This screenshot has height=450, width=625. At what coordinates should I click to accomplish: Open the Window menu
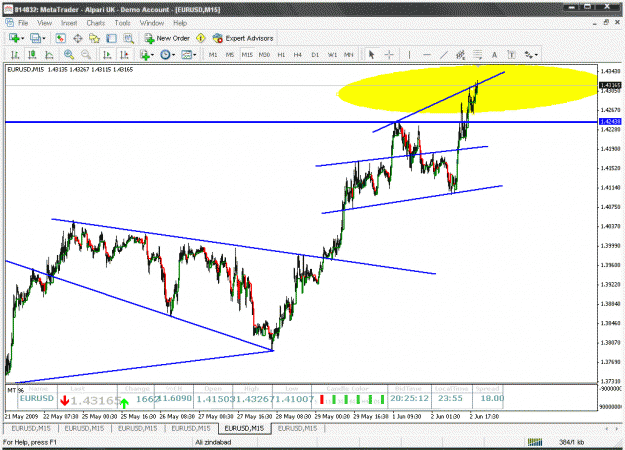pos(152,23)
